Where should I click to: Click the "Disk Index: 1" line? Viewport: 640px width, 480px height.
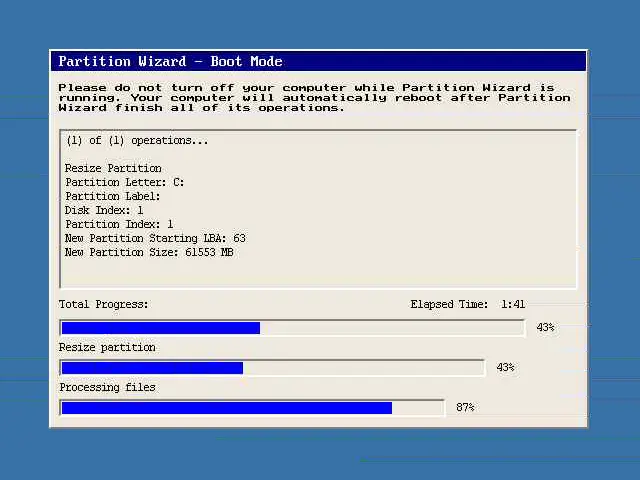104,210
